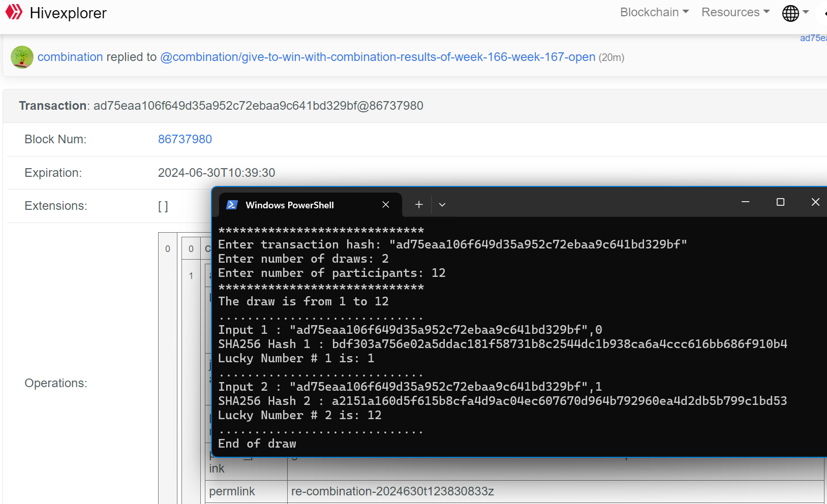Image resolution: width=827 pixels, height=504 pixels.
Task: Click the permlink value re-combination-2024630t123830833z
Action: click(392, 491)
